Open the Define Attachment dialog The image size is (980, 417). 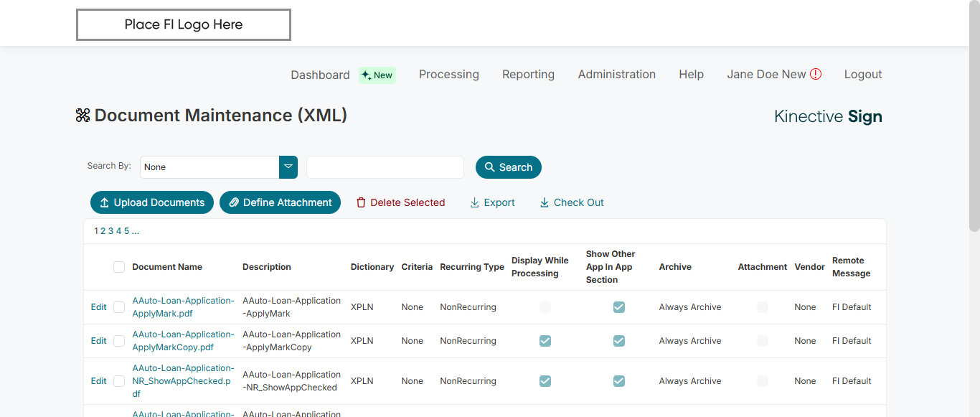280,202
